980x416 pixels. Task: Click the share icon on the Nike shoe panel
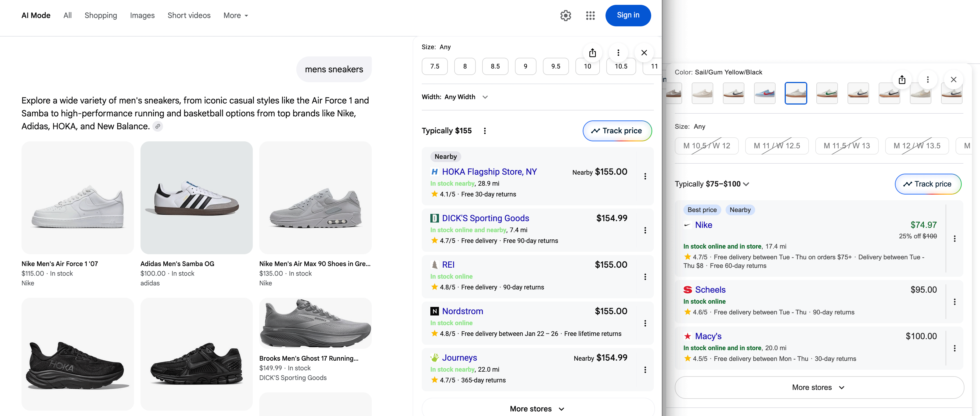[x=902, y=80]
